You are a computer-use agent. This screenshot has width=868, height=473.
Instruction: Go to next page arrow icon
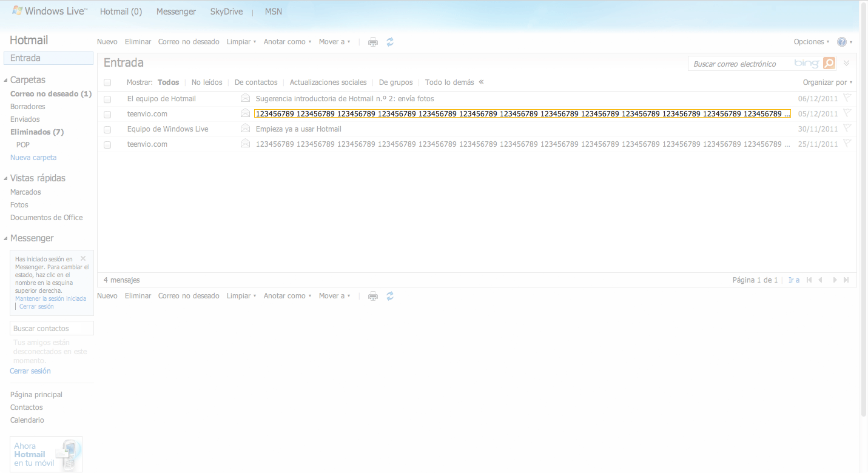[x=835, y=280]
